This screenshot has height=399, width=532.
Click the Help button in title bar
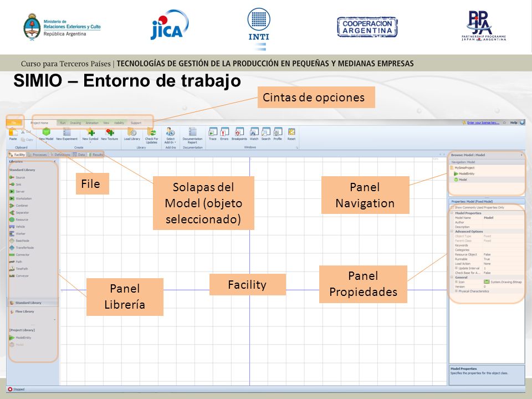[514, 122]
